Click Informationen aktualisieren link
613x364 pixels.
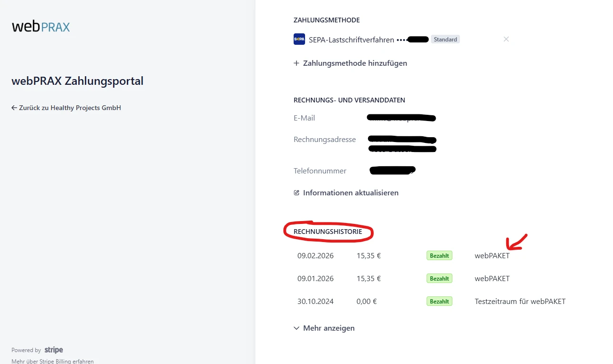click(x=350, y=193)
